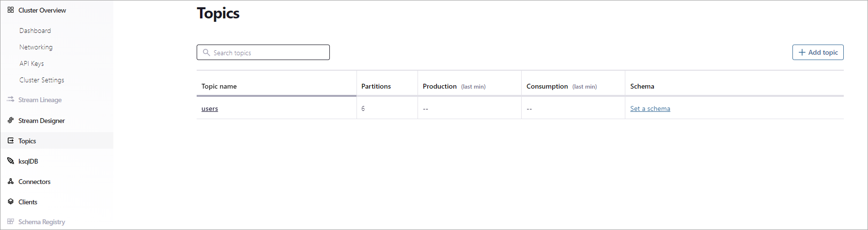
Task: Sort by the Topic name column header
Action: click(x=219, y=86)
